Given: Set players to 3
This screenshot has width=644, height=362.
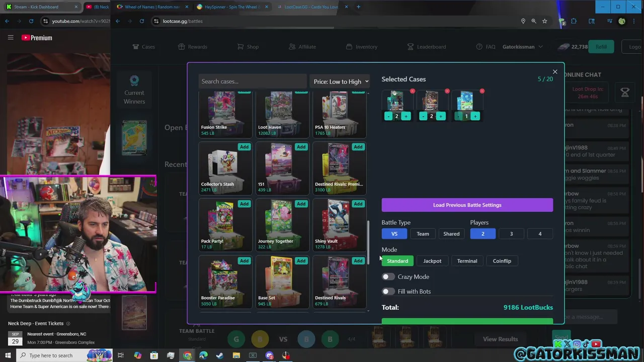Looking at the screenshot, I should (511, 234).
